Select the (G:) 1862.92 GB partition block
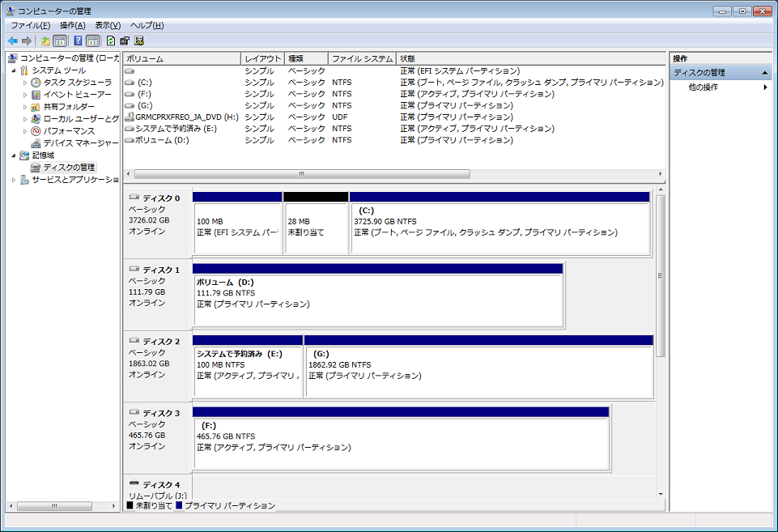 click(x=478, y=367)
